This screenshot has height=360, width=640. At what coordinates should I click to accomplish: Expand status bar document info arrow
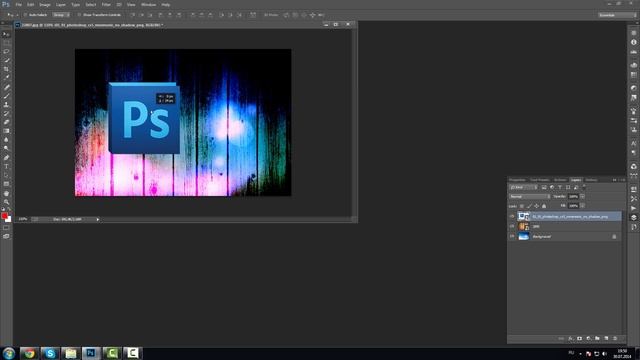coord(98,219)
